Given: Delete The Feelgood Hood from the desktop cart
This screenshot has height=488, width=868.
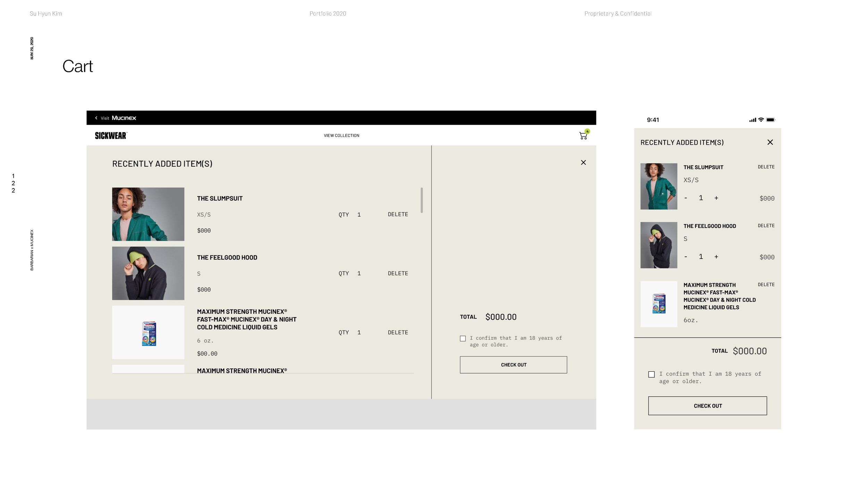Looking at the screenshot, I should coord(398,274).
